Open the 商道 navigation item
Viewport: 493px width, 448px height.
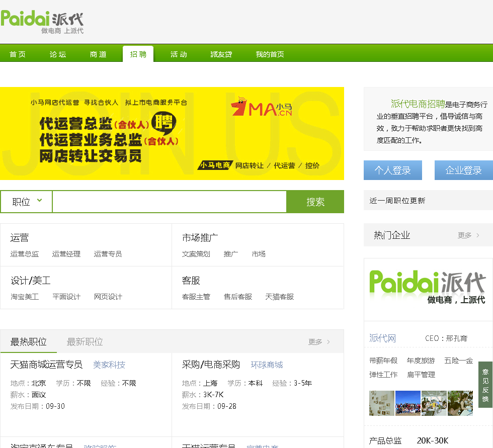tap(98, 54)
